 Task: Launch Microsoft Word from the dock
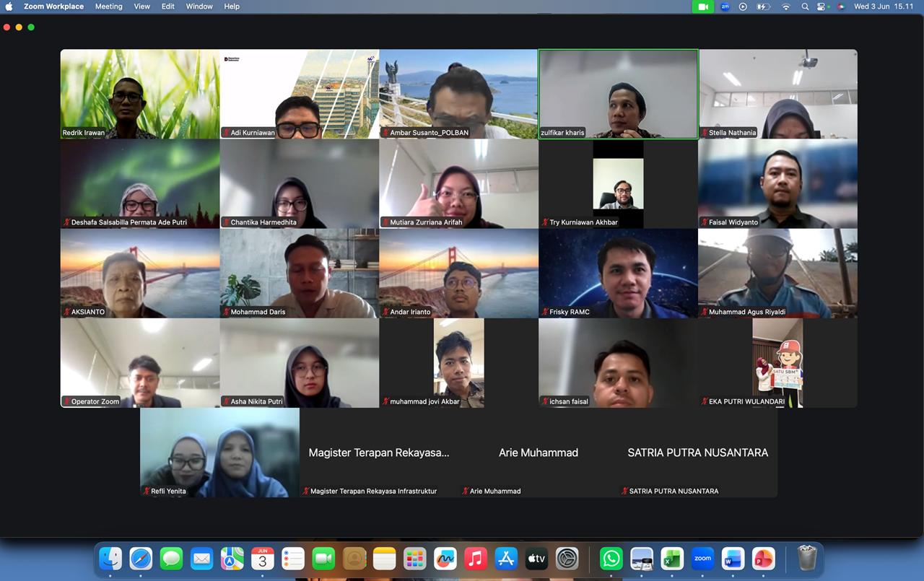pos(733,559)
